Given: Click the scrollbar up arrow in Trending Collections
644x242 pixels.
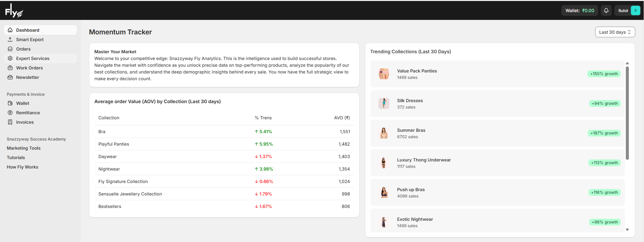Looking at the screenshot, I should 627,63.
